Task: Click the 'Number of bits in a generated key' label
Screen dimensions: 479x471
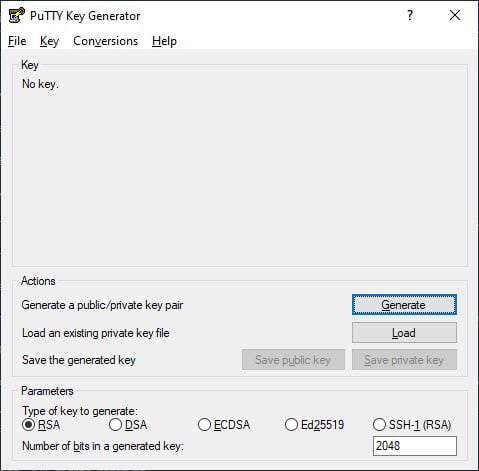Action: click(103, 446)
